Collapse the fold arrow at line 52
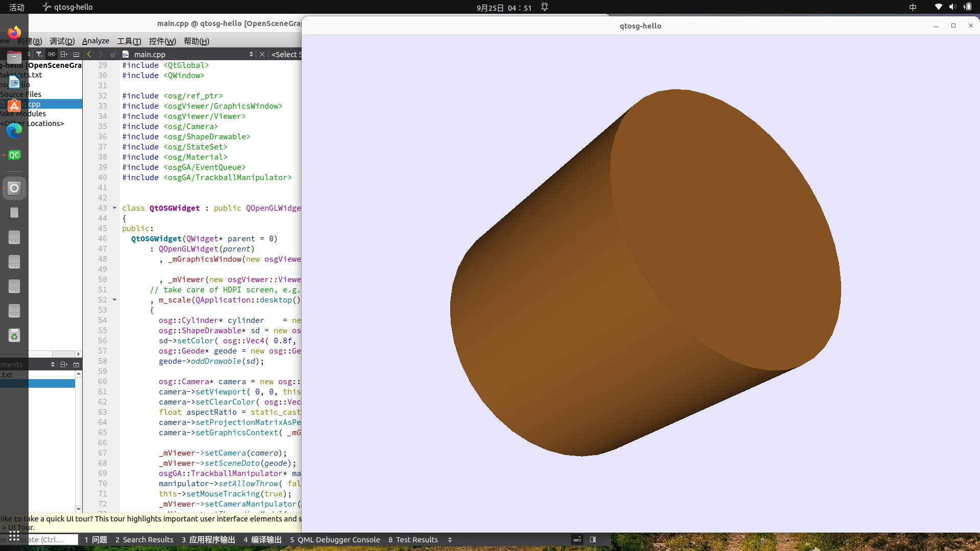980x551 pixels. pyautogui.click(x=114, y=299)
